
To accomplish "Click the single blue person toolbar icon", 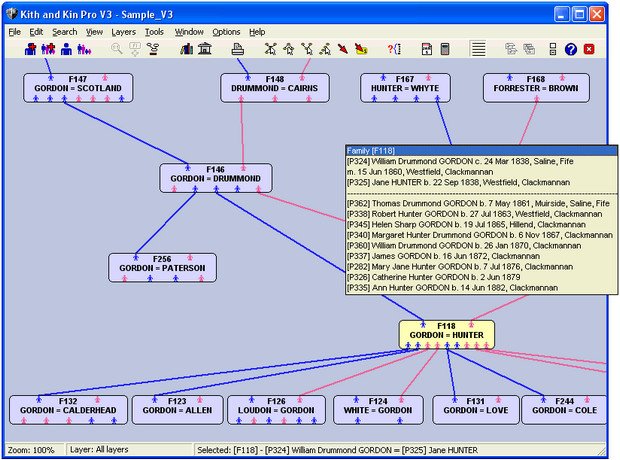I will coord(66,49).
